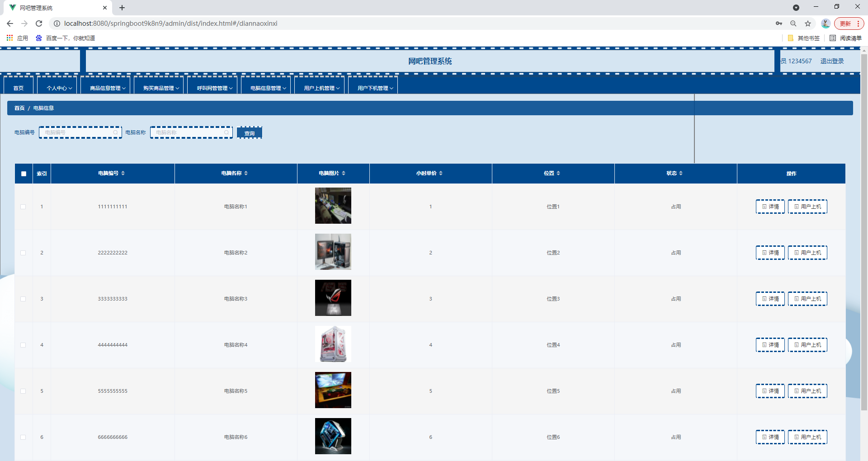This screenshot has width=868, height=461.
Task: Check the row 5555555555 checkbox
Action: tap(23, 391)
